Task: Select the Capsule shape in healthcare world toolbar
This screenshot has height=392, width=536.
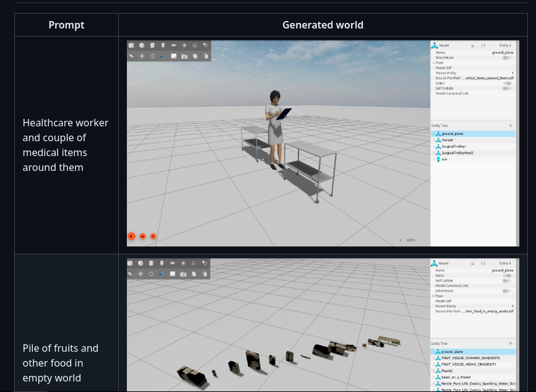Action: point(163,45)
